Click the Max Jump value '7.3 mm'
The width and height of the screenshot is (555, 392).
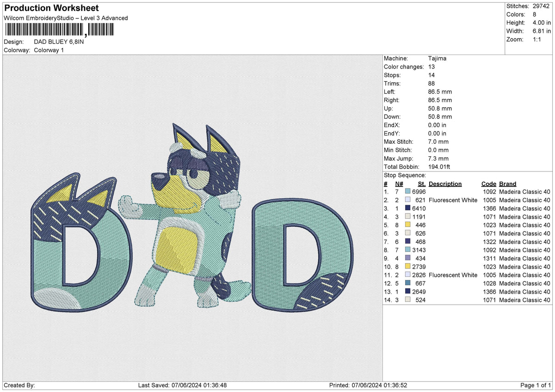[438, 159]
